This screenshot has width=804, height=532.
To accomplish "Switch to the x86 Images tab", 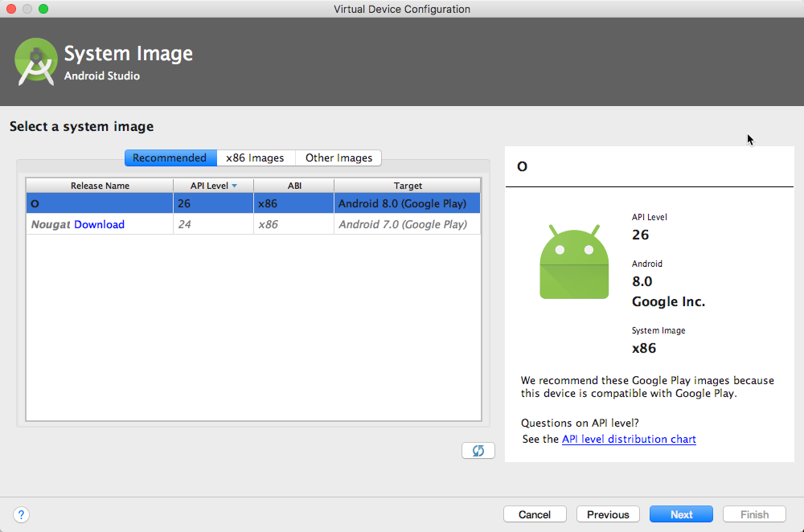I will pos(256,158).
